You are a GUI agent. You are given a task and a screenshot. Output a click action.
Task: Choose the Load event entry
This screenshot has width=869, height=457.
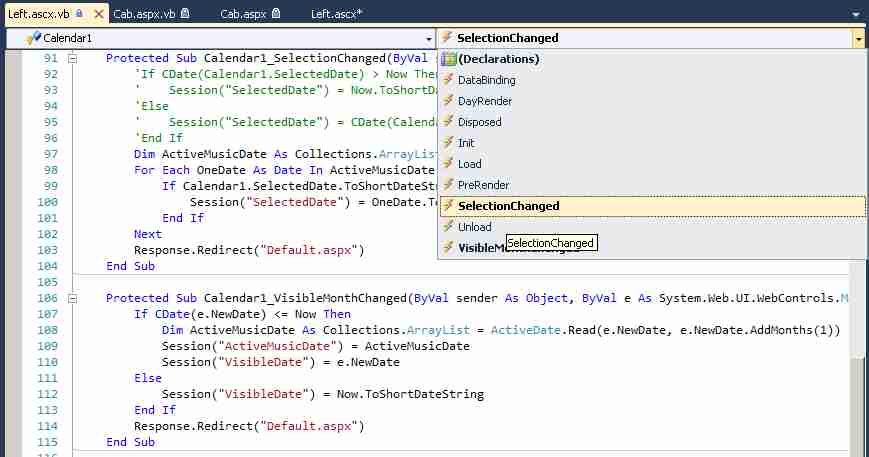(x=653, y=164)
